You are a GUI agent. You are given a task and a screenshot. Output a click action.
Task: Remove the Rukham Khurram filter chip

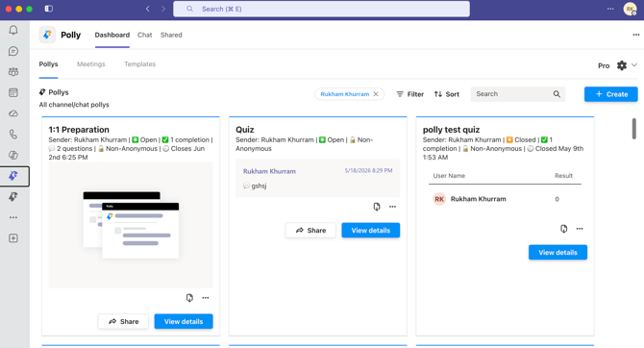(376, 94)
